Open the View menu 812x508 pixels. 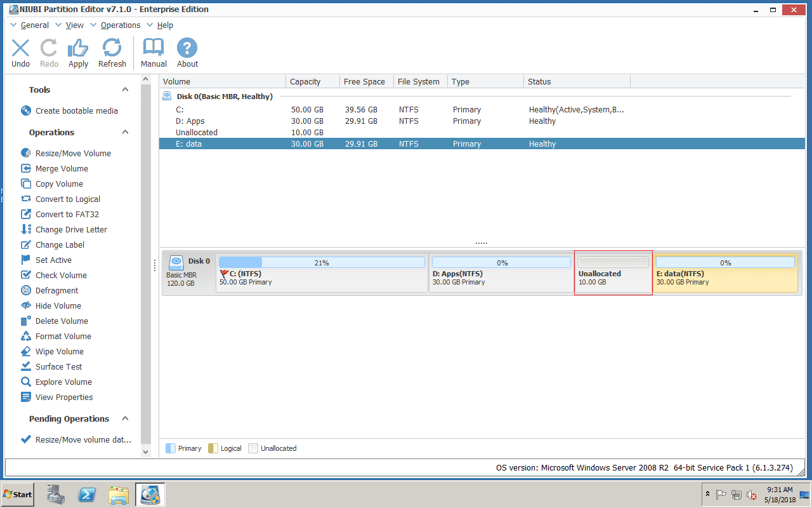pyautogui.click(x=74, y=25)
